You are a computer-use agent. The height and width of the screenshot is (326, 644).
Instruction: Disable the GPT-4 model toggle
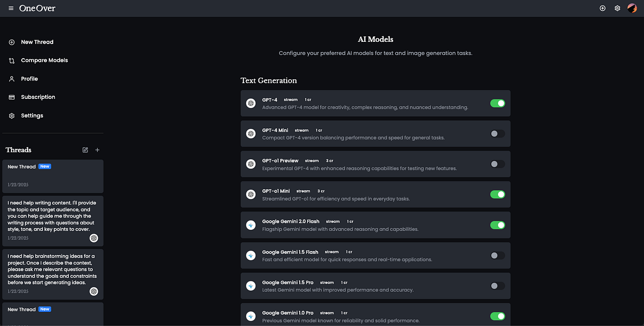[497, 103]
